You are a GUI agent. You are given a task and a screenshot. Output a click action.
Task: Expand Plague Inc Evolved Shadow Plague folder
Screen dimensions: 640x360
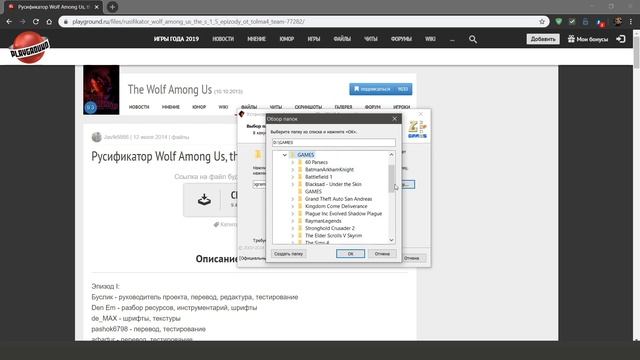click(293, 214)
